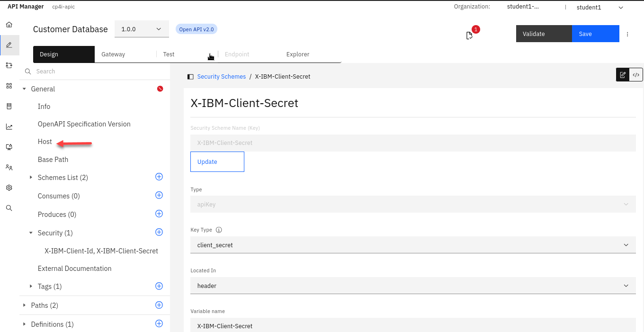The width and height of the screenshot is (644, 332).
Task: Switch to the Explorer tab
Action: point(298,54)
